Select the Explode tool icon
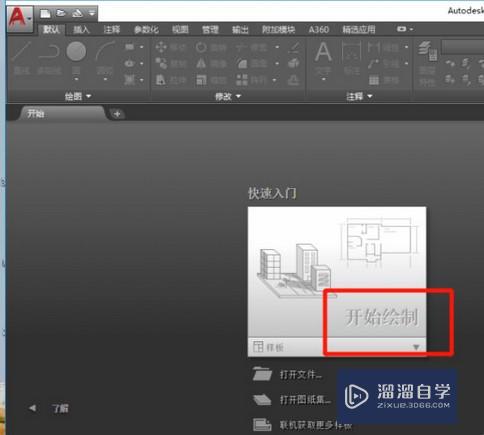Viewport: 484px width, 435px height. (294, 63)
